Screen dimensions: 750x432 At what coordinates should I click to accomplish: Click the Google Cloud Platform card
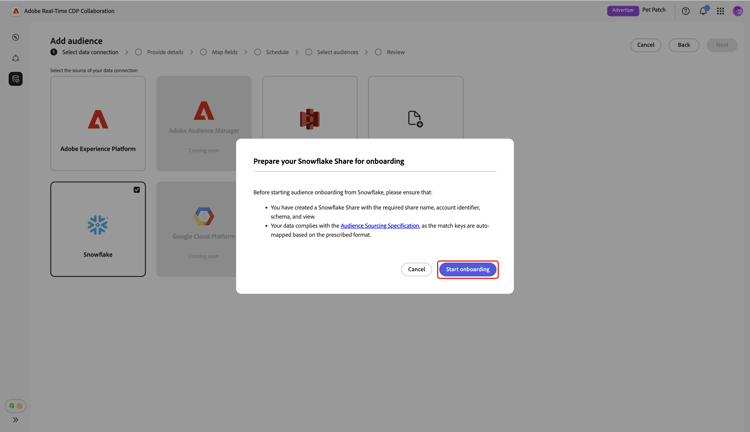pyautogui.click(x=196, y=229)
